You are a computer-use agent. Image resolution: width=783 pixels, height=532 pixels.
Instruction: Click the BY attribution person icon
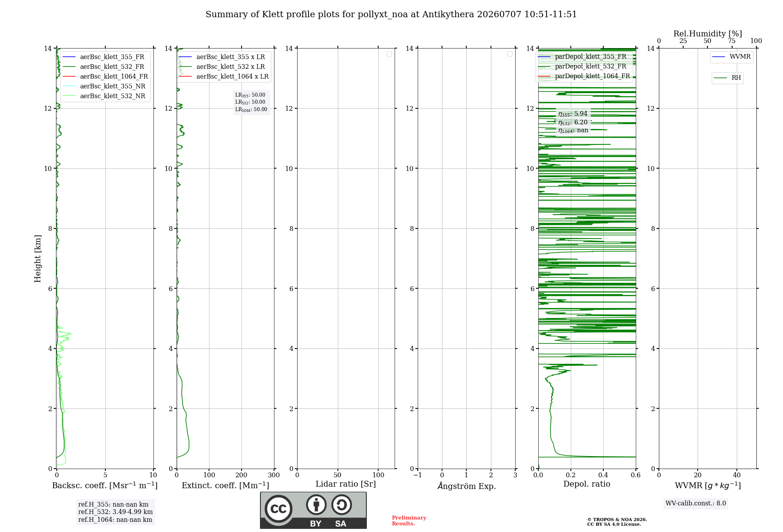(316, 505)
